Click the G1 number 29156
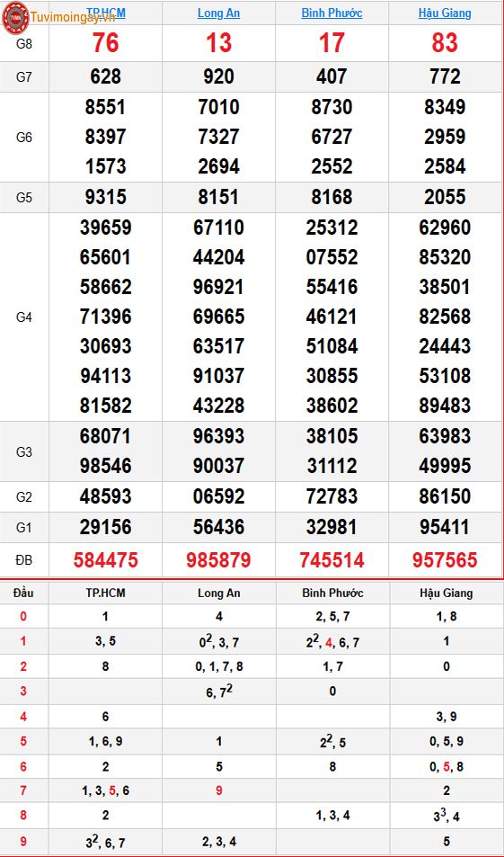The image size is (504, 857). coord(105,527)
